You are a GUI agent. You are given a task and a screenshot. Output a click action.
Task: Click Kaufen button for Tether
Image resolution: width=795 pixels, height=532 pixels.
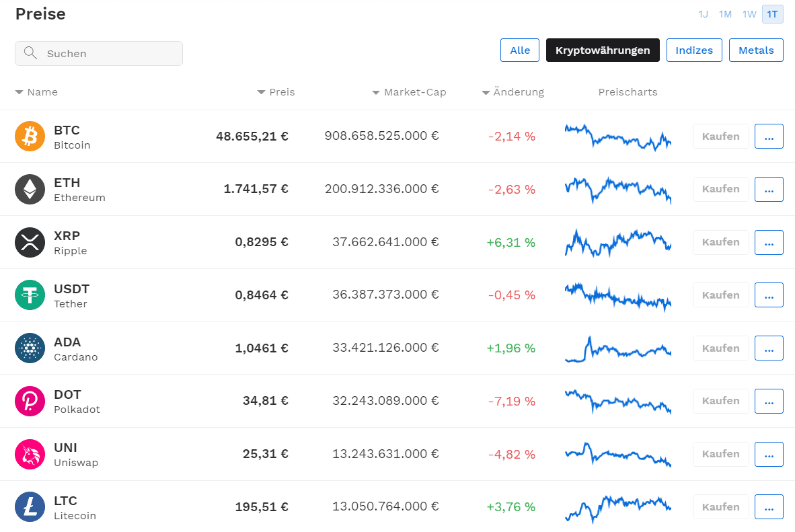click(x=720, y=295)
